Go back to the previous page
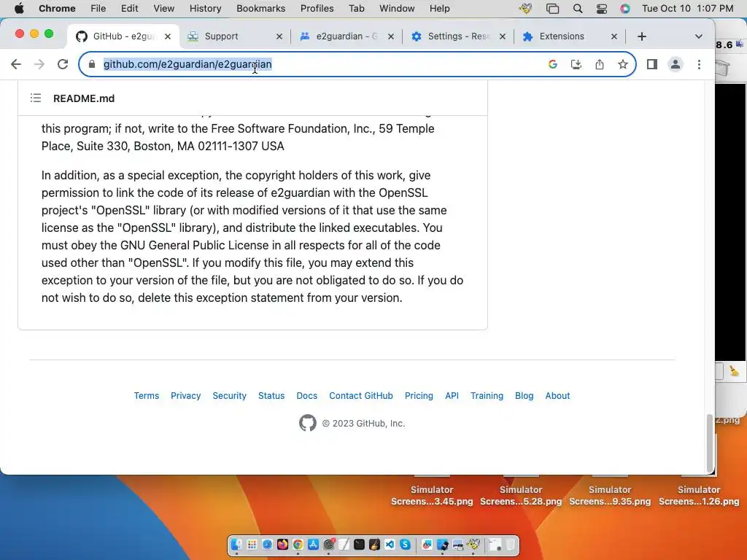This screenshot has width=747, height=560. tap(16, 64)
